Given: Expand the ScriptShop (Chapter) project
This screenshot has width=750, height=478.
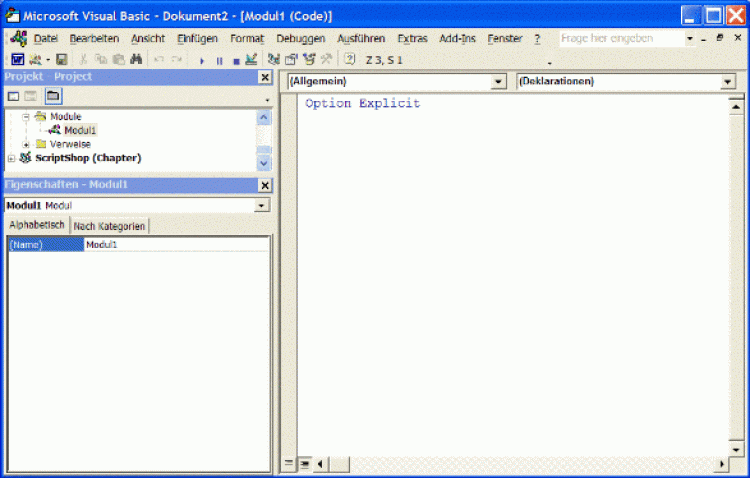Looking at the screenshot, I should pyautogui.click(x=11, y=158).
